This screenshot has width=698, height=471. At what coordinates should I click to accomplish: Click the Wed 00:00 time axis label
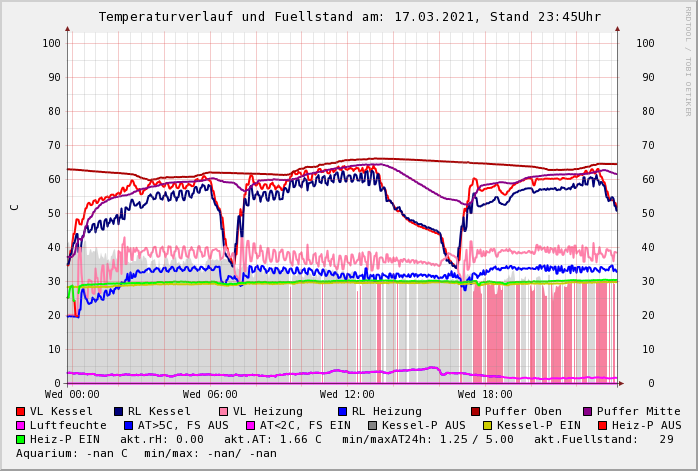pos(72,394)
